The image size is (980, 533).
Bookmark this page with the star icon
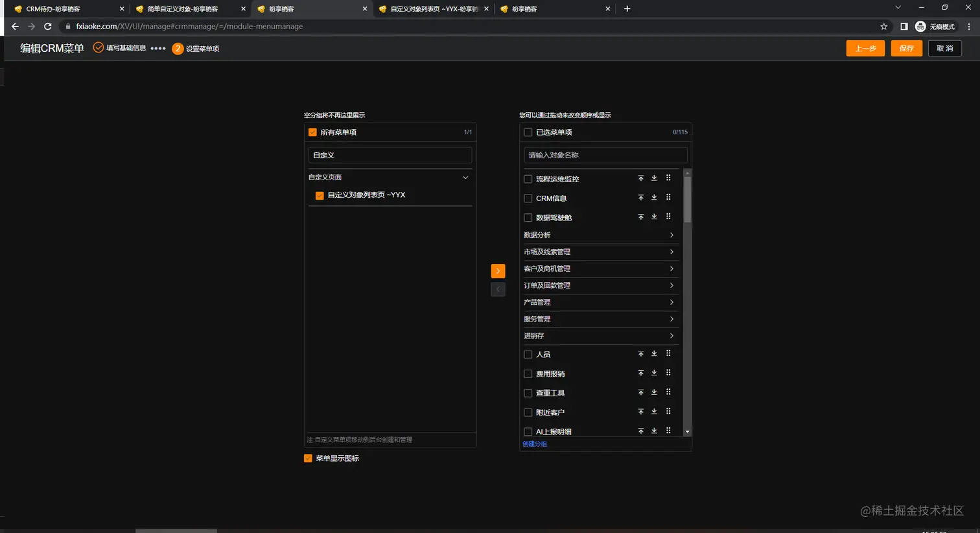pos(884,27)
